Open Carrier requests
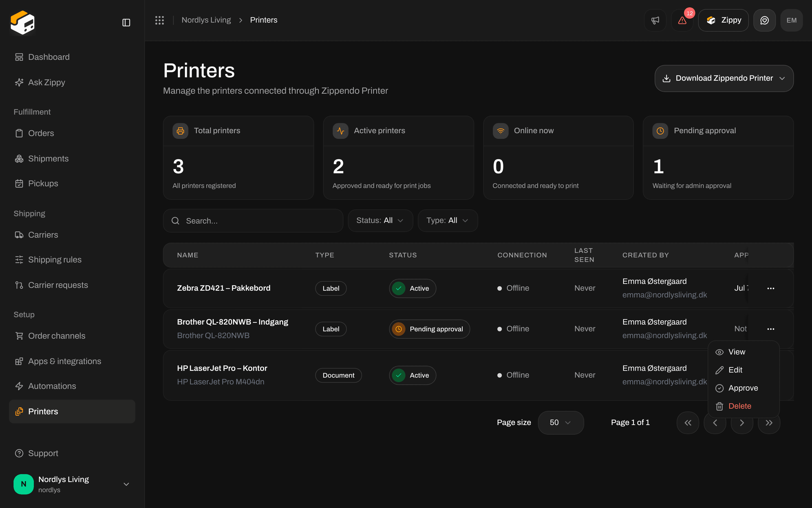 (x=72, y=285)
